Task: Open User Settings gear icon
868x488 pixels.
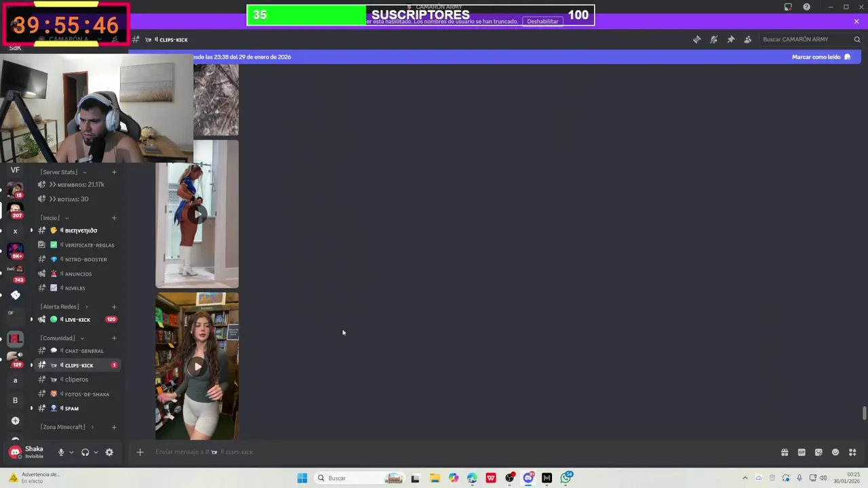Action: pyautogui.click(x=109, y=452)
